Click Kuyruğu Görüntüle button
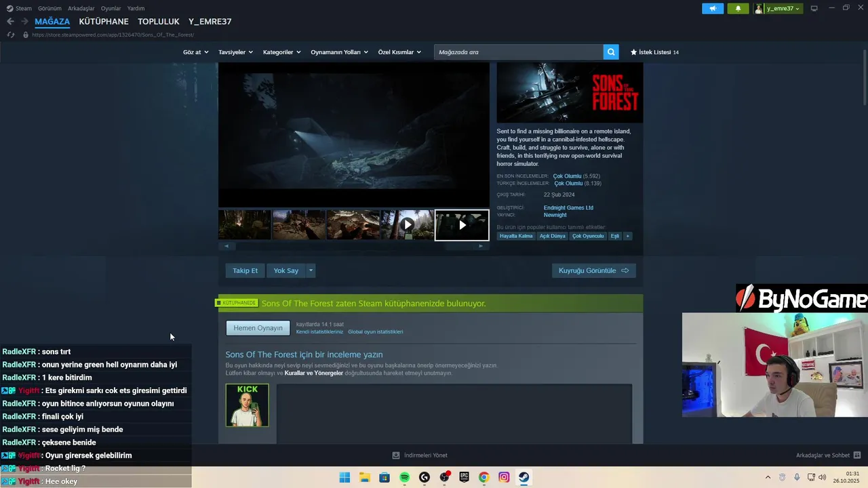Screen dimensions: 868x488 pos(593,270)
